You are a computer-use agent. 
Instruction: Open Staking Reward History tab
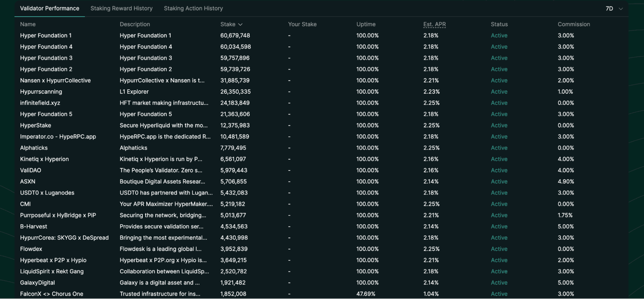(121, 8)
